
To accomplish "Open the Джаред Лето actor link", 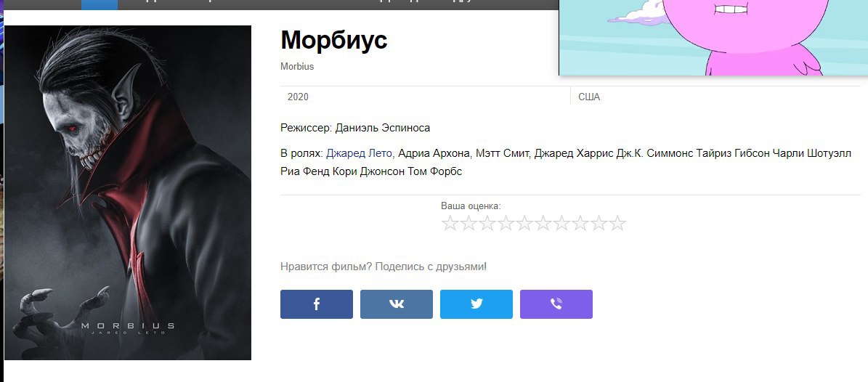I will click(x=359, y=153).
